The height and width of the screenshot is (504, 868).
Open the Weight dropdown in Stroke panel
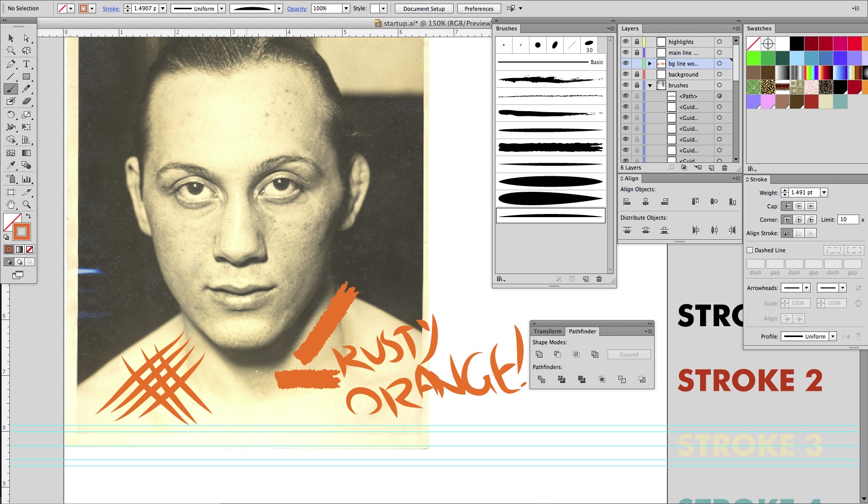pyautogui.click(x=824, y=192)
